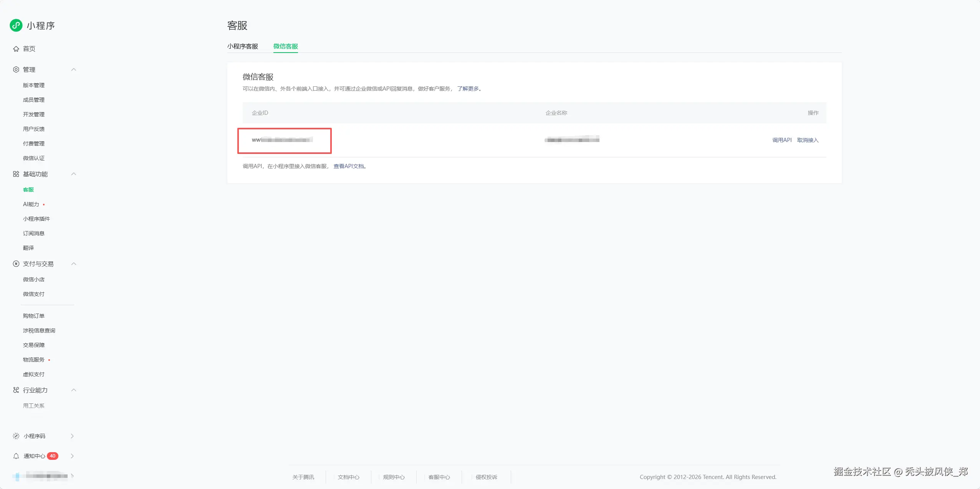980x489 pixels.
Task: Collapse the 管理 section
Action: coord(74,69)
